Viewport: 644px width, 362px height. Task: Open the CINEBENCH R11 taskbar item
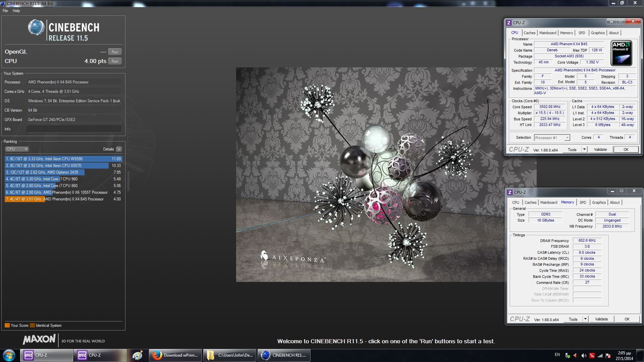(284, 355)
